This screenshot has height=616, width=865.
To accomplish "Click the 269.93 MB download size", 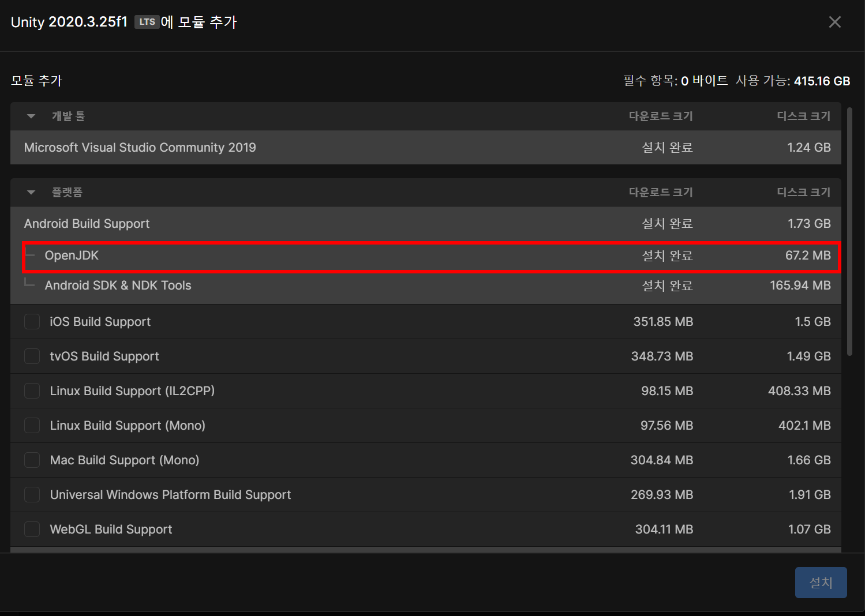I will coord(662,495).
